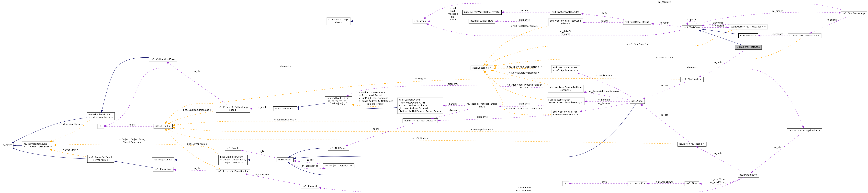Open the LiIonEnergyTestCase node
The width and height of the screenshot is (868, 193).
(x=748, y=47)
